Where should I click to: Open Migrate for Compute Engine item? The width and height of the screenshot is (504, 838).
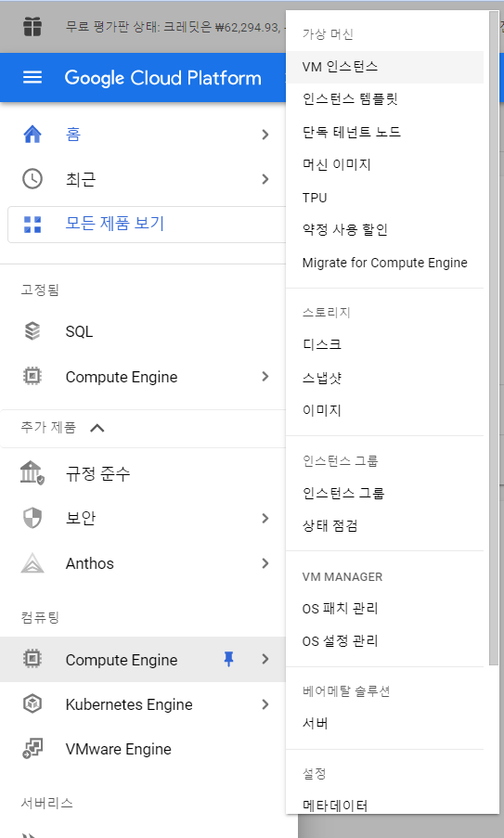click(385, 263)
